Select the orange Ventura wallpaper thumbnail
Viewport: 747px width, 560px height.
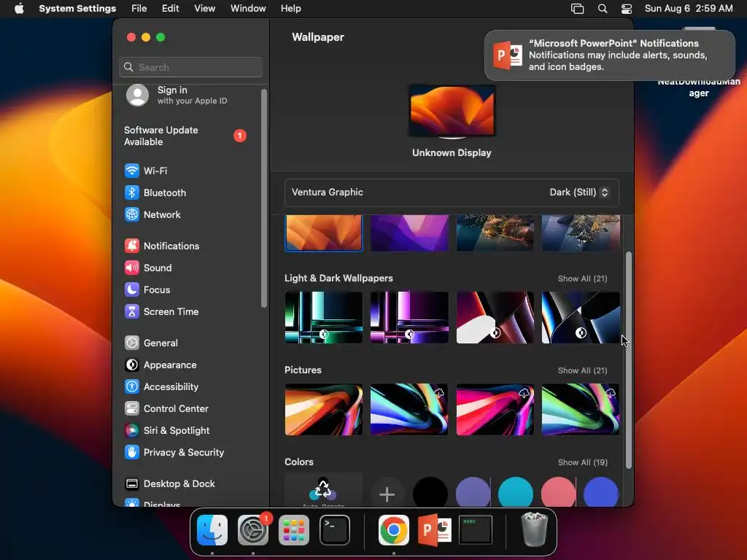coord(323,233)
